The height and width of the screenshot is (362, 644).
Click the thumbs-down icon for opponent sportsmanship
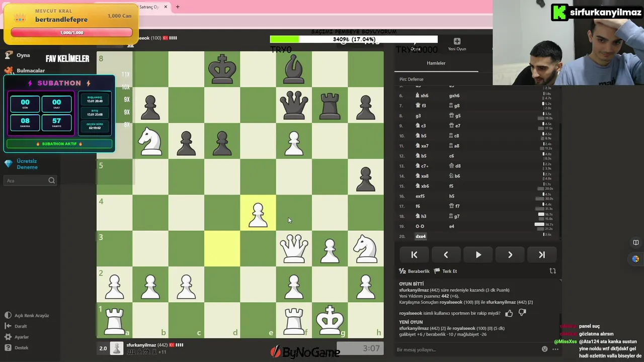click(522, 313)
